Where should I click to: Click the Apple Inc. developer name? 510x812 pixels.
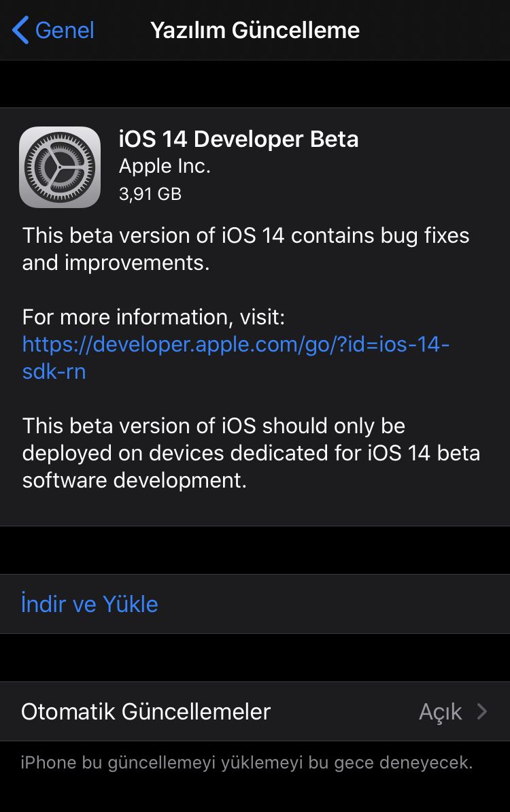pyautogui.click(x=165, y=167)
